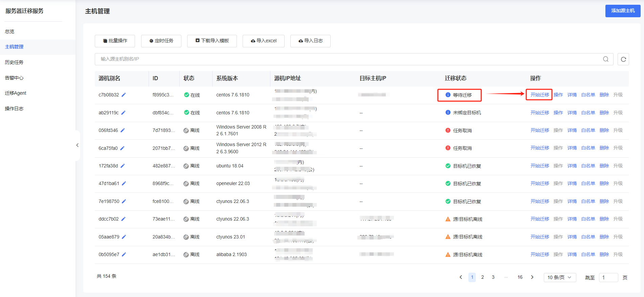
Task: Click the 等待迁移 status text
Action: coord(462,95)
